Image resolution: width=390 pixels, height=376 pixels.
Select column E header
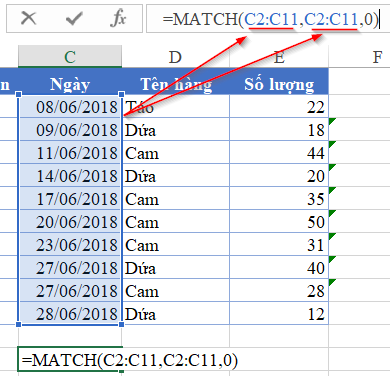pyautogui.click(x=279, y=57)
